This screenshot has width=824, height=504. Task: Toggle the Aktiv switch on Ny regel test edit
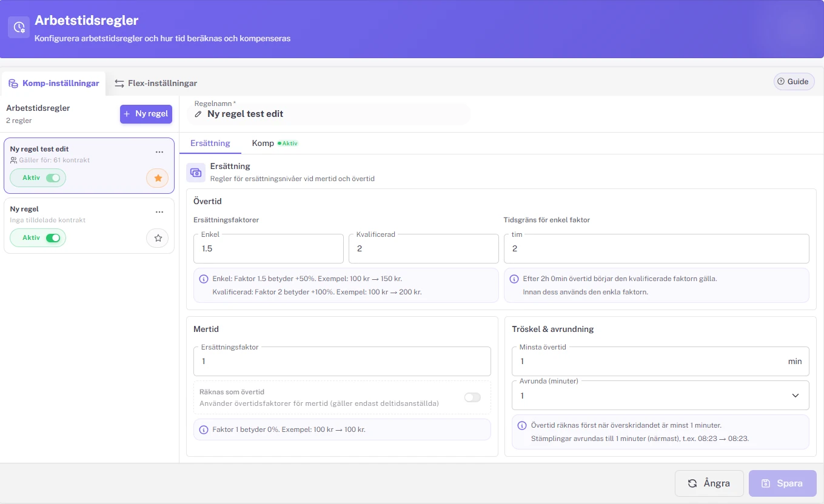53,178
